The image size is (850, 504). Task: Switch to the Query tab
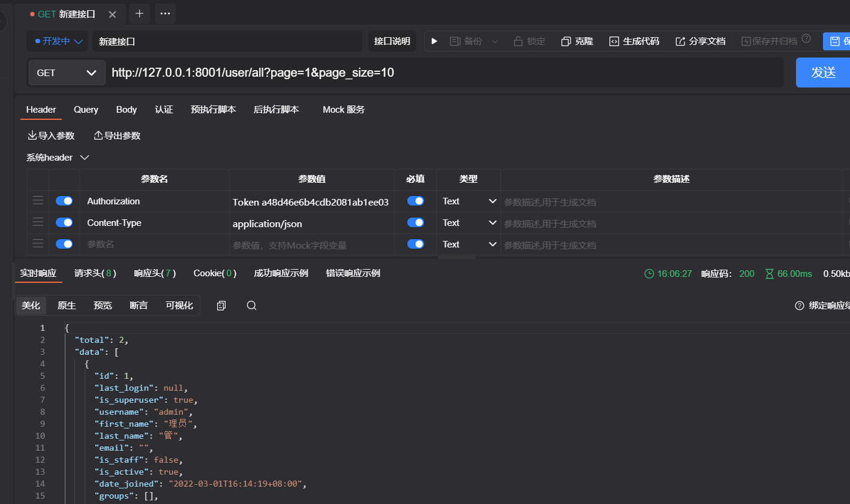click(x=86, y=109)
